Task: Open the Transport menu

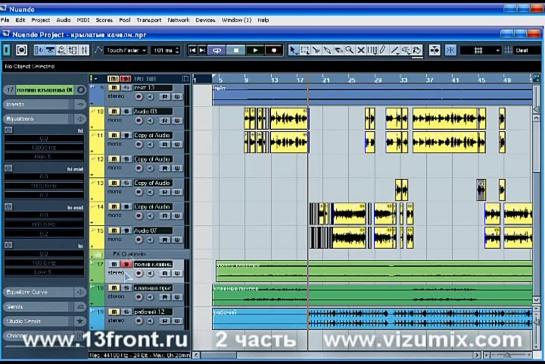Action: click(x=149, y=20)
